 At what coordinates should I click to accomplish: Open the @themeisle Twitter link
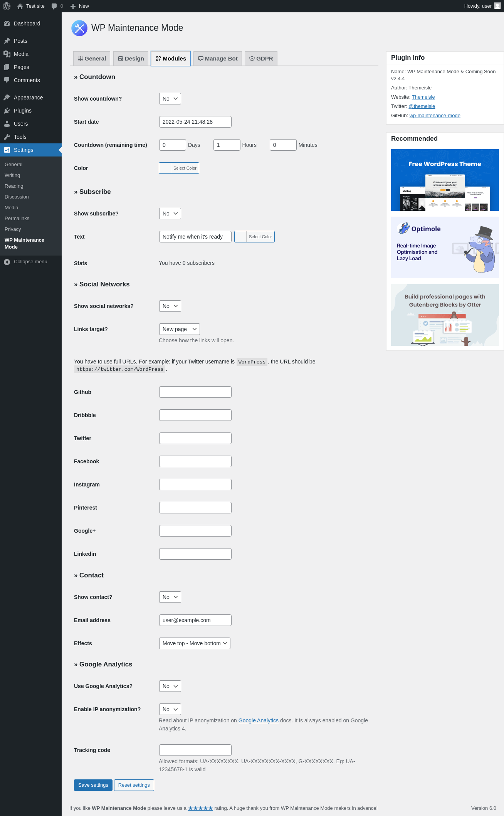(x=422, y=106)
